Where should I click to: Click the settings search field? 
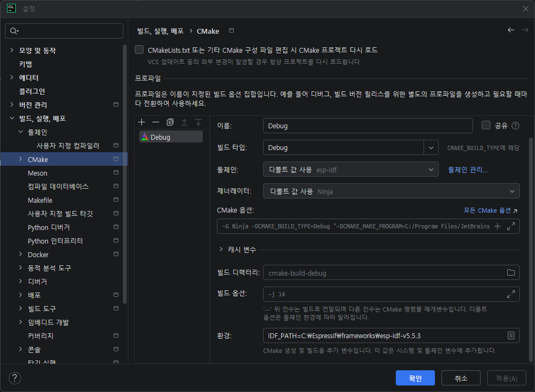tap(65, 31)
